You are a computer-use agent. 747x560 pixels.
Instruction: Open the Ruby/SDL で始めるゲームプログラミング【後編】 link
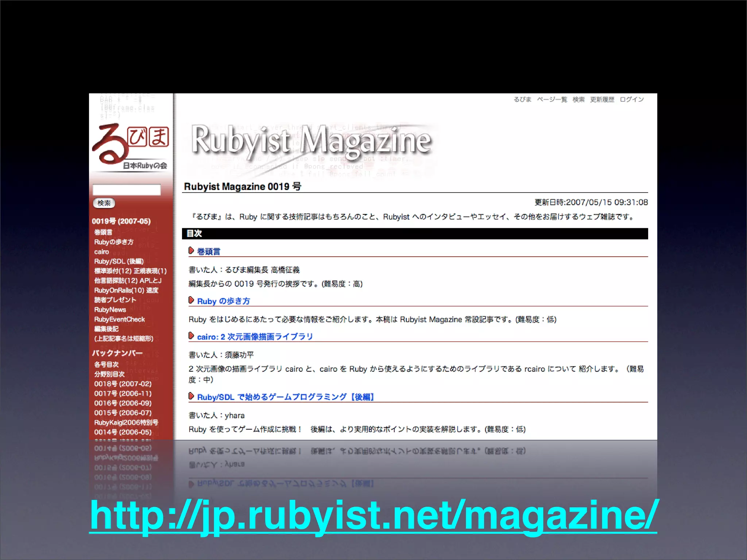tap(286, 397)
